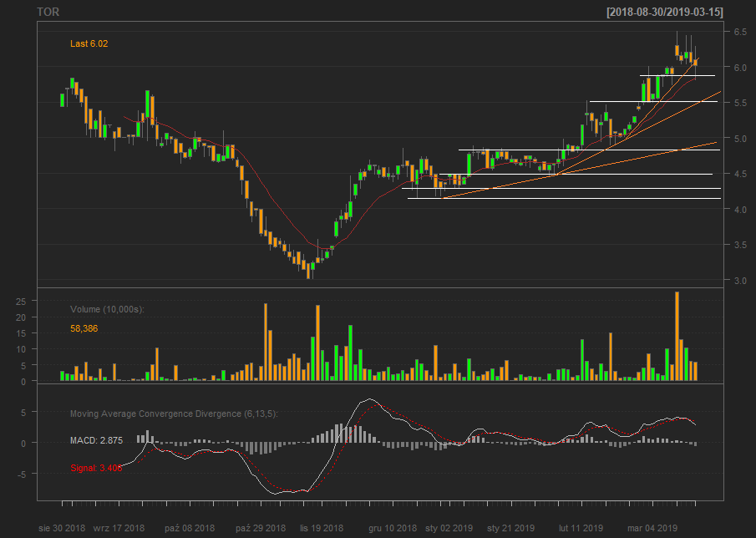This screenshot has height=538, width=756.
Task: Click the Moving Average Convergence Divergence (6,13,5) label
Action: 174,414
